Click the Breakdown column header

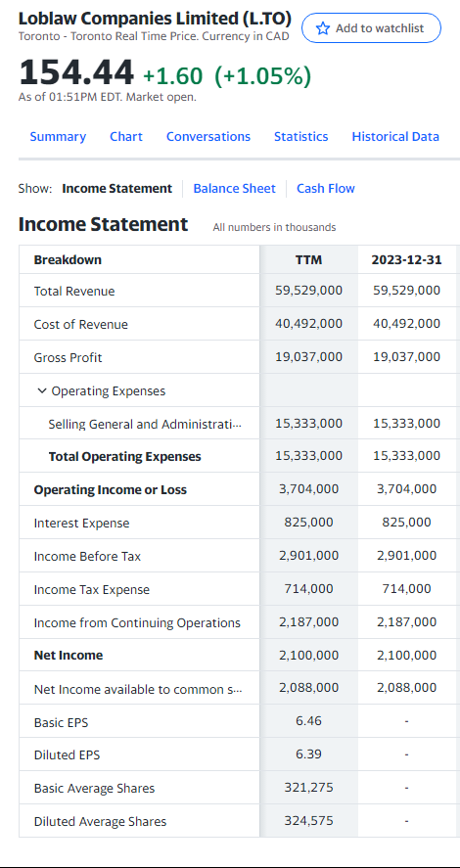pos(68,259)
